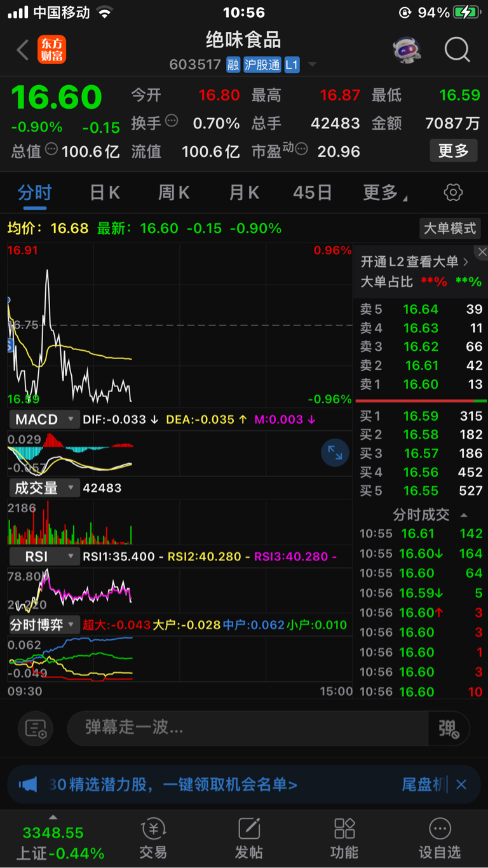Open RSI indicator dropdown
The image size is (488, 868).
click(x=43, y=557)
